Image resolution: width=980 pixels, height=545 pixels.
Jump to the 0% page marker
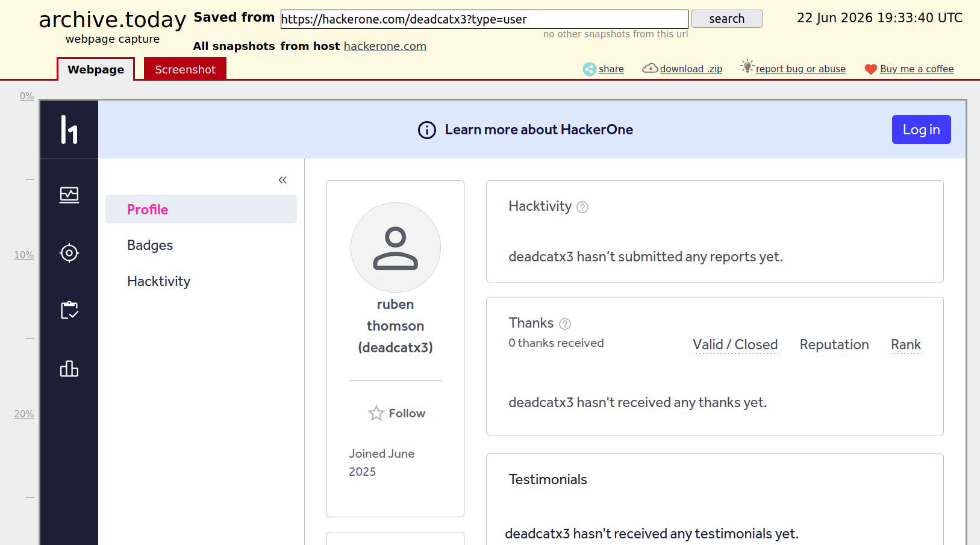(x=27, y=96)
